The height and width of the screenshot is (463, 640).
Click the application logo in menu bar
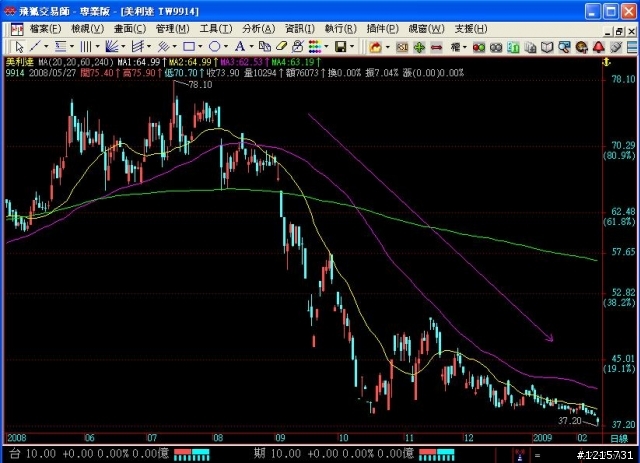point(17,29)
